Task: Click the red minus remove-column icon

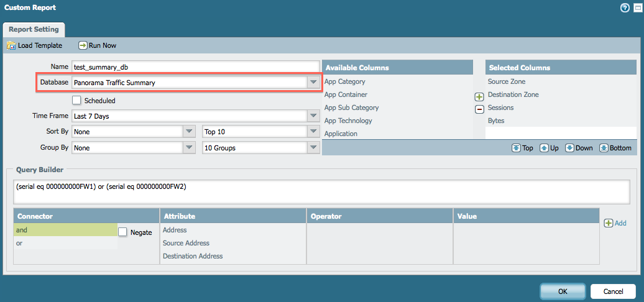Action: tap(479, 109)
